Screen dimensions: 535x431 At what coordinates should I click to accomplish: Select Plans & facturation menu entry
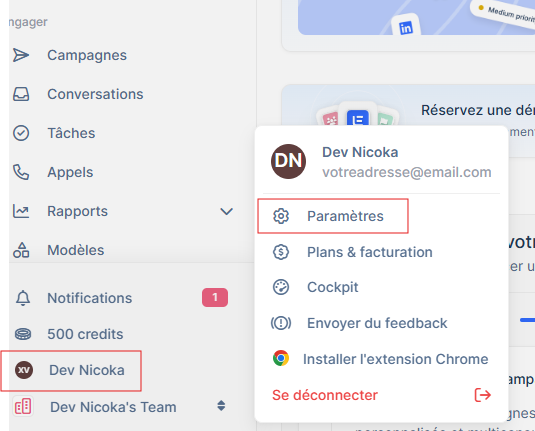point(353,252)
